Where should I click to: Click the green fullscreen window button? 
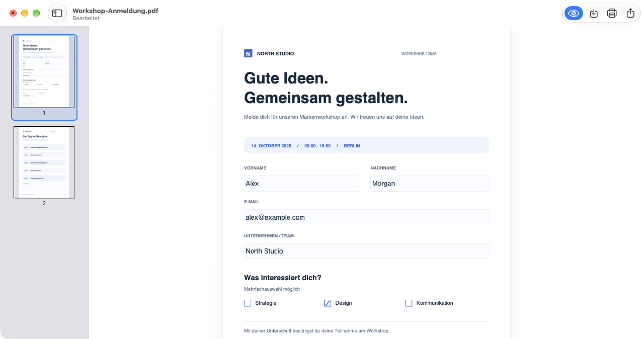pyautogui.click(x=36, y=13)
